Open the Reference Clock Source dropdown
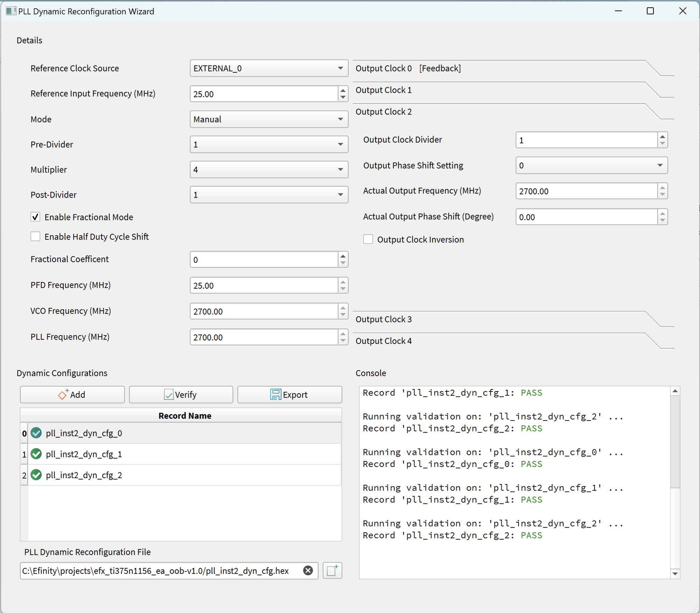This screenshot has width=700, height=613. pos(269,68)
